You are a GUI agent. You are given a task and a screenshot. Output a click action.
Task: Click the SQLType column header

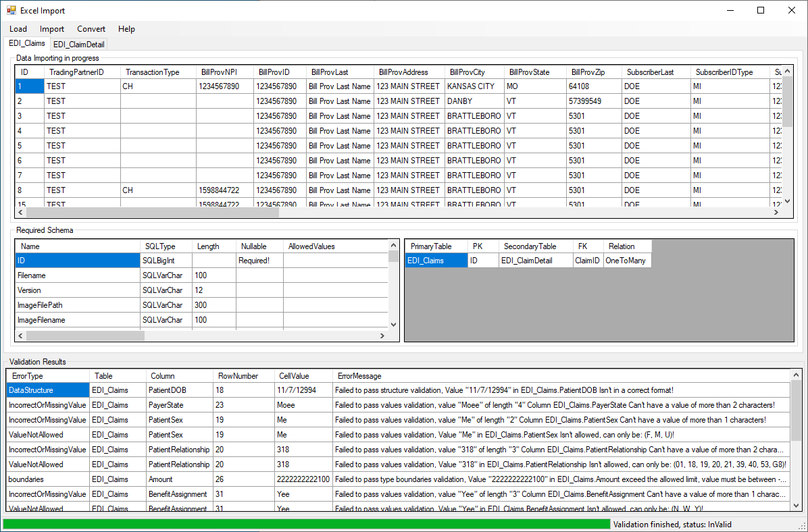[x=166, y=246]
